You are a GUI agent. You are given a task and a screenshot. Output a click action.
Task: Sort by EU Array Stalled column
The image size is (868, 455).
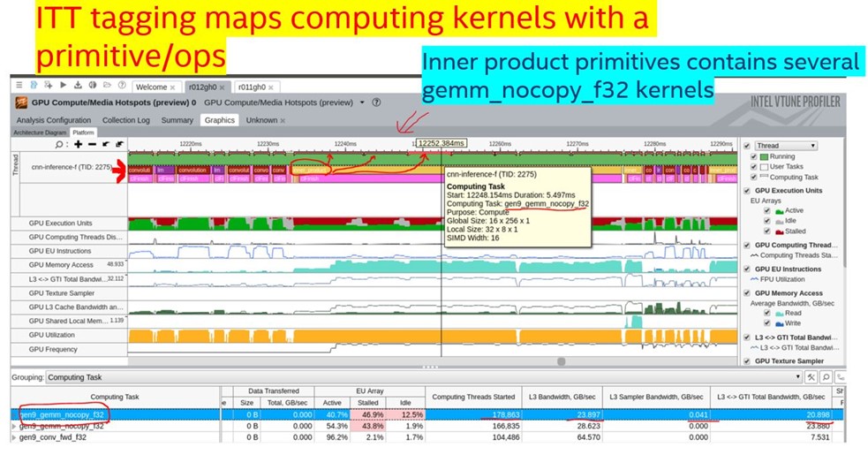coord(367,403)
